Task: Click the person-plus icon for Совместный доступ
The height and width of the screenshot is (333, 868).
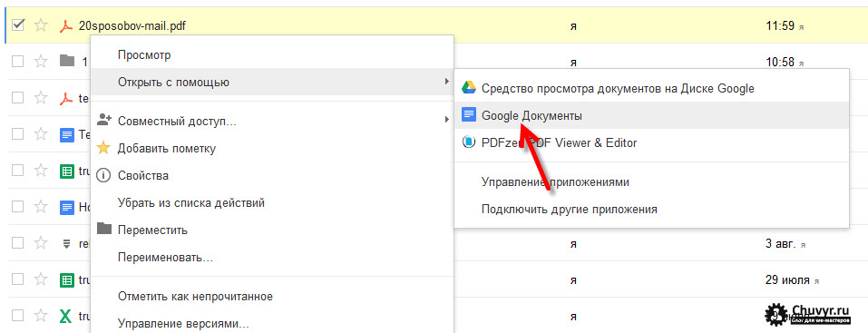Action: [x=104, y=119]
